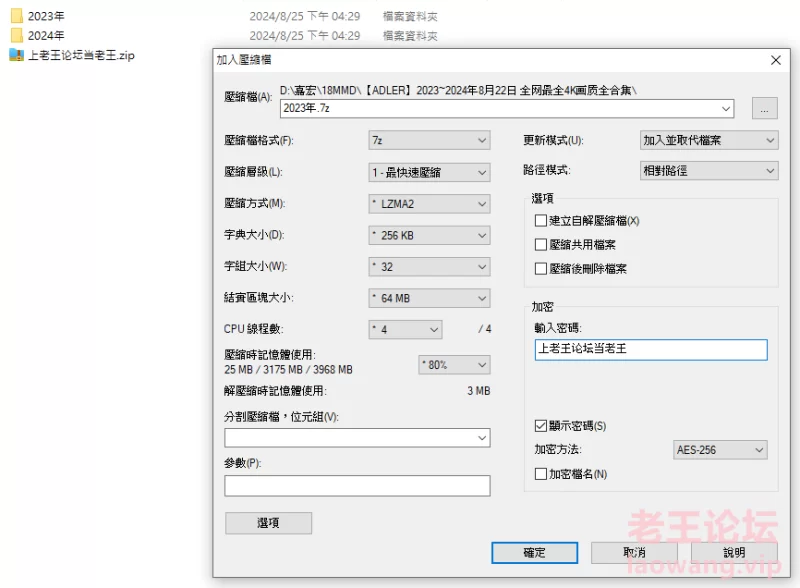Click the 參數 input field
800x588 pixels.
(x=357, y=485)
